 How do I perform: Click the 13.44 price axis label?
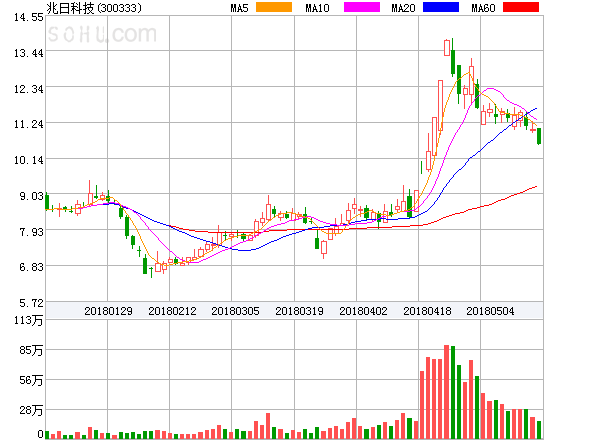29,53
